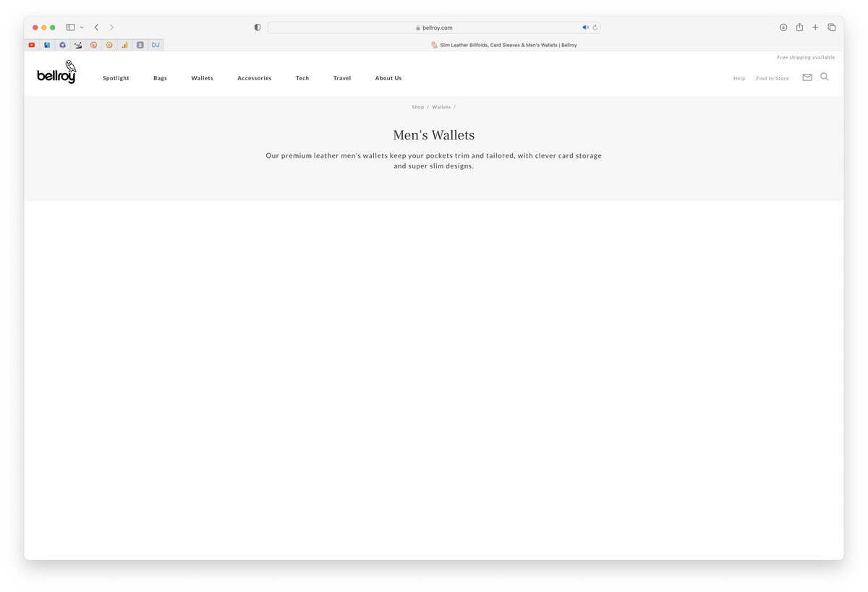This screenshot has height=592, width=868.
Task: Click the Help link
Action: click(x=739, y=78)
